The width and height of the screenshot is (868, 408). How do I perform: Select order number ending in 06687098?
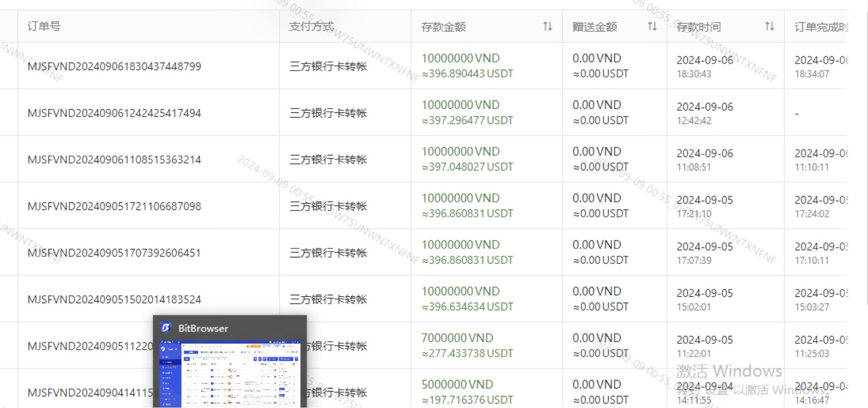click(x=114, y=207)
